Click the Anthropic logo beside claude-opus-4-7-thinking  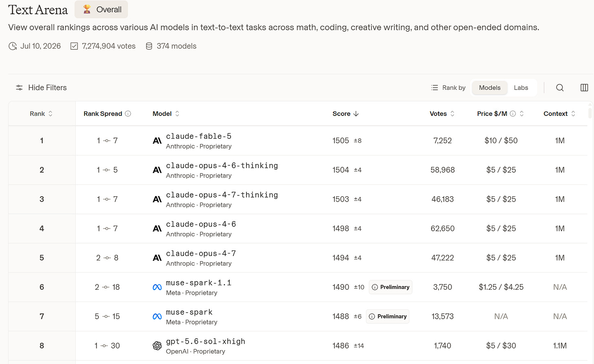coord(157,200)
